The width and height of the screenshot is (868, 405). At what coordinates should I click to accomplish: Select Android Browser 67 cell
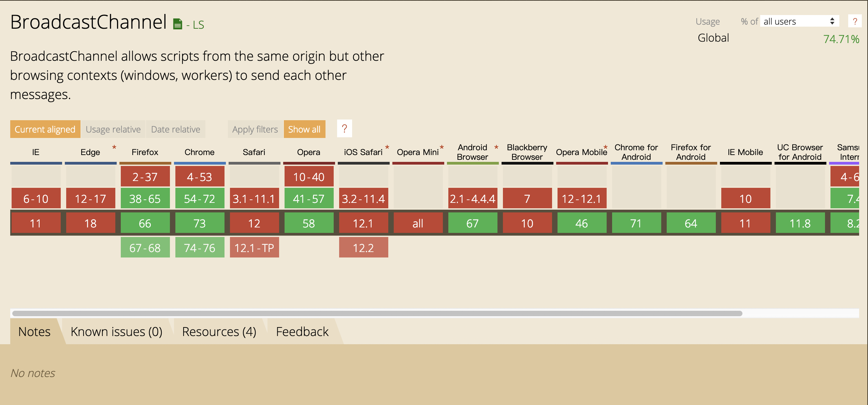473,223
